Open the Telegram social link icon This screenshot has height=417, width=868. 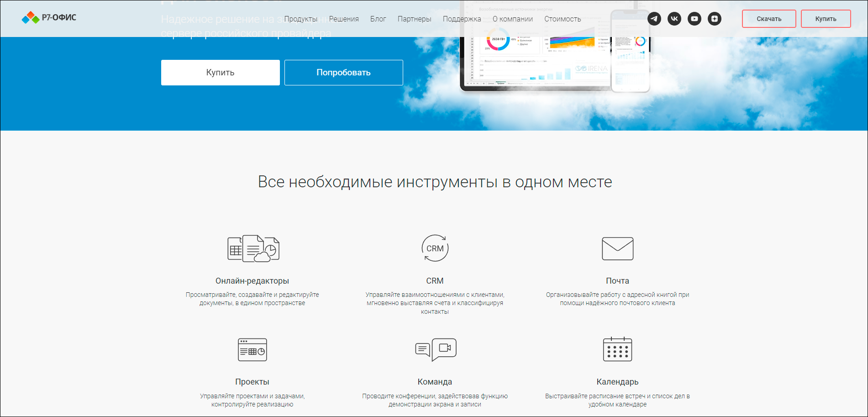click(x=654, y=19)
